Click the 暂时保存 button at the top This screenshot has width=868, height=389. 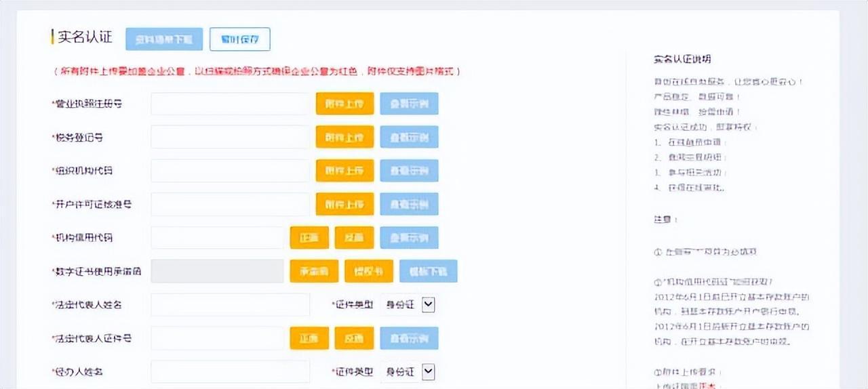tap(240, 39)
